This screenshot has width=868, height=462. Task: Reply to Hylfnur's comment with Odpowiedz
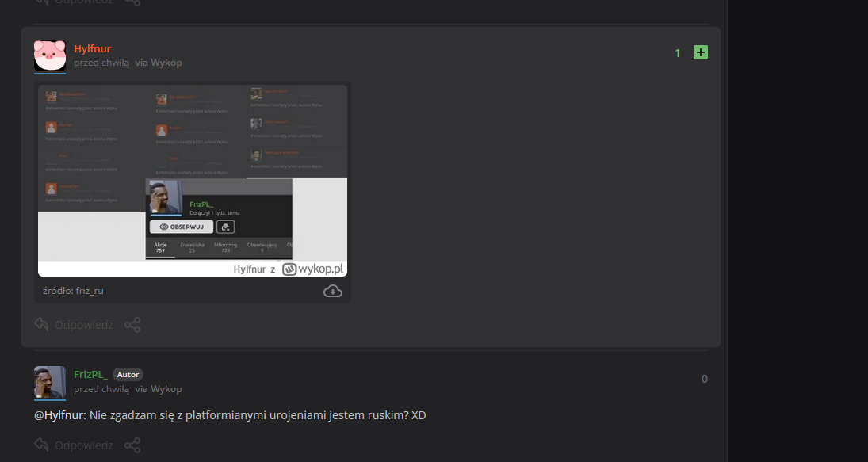[x=74, y=325]
